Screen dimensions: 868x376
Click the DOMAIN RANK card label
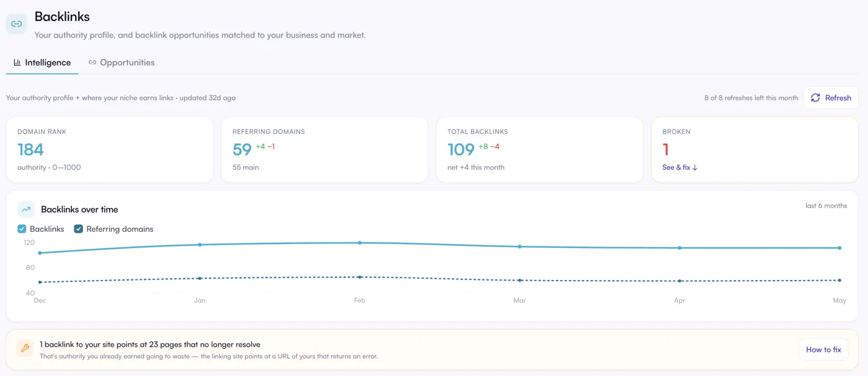42,132
